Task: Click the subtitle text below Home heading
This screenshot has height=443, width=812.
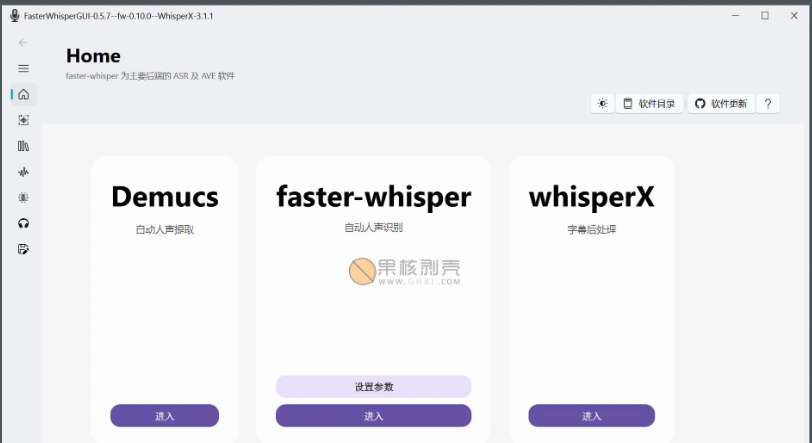Action: (150, 76)
